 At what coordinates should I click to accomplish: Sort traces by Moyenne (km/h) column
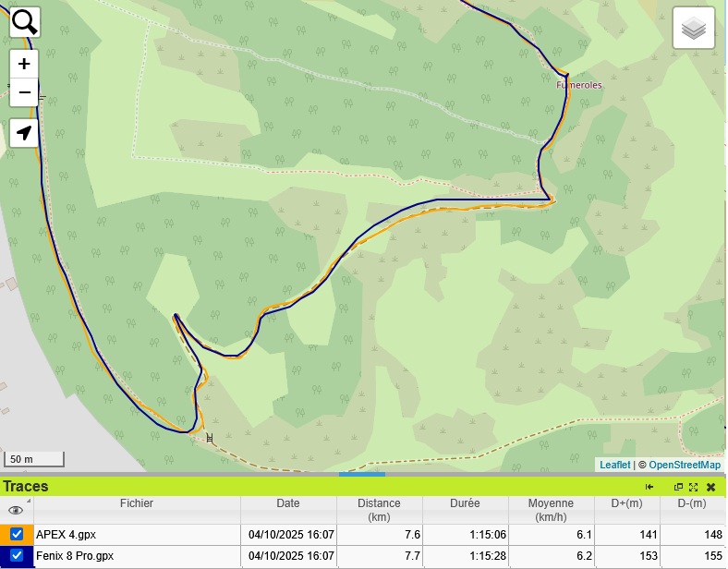click(551, 510)
